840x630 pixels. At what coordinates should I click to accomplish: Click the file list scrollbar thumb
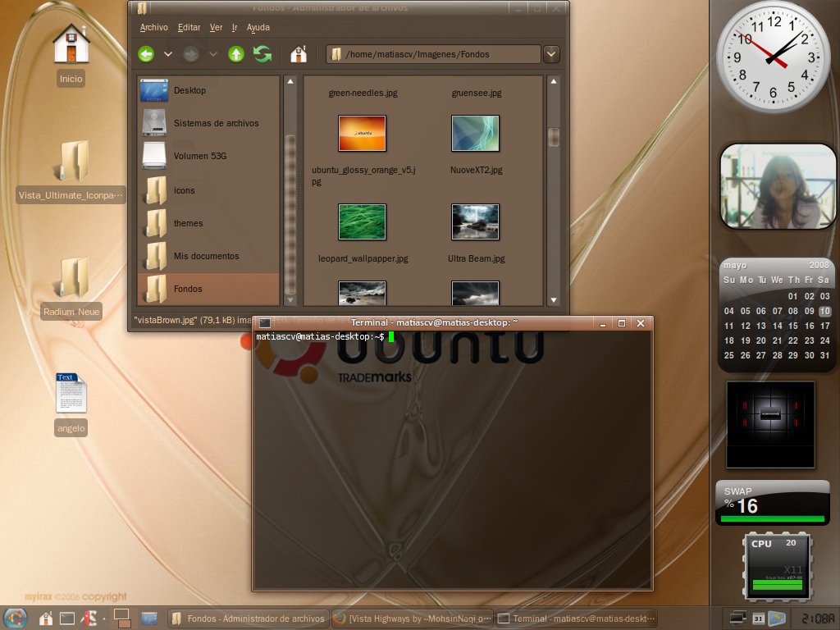pos(554,137)
